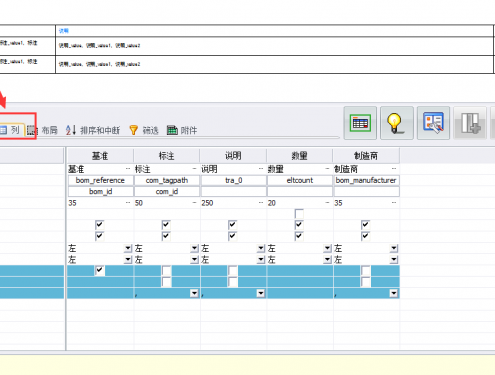
Task: Select the 数量 column header
Action: click(299, 156)
